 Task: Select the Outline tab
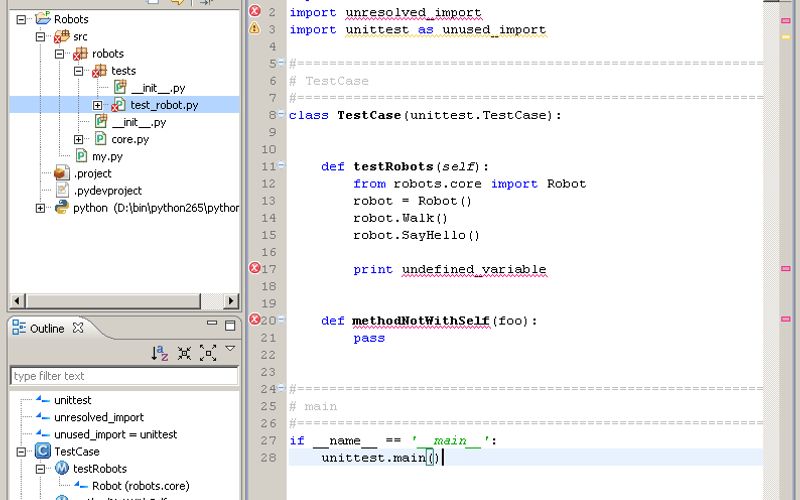(x=46, y=328)
